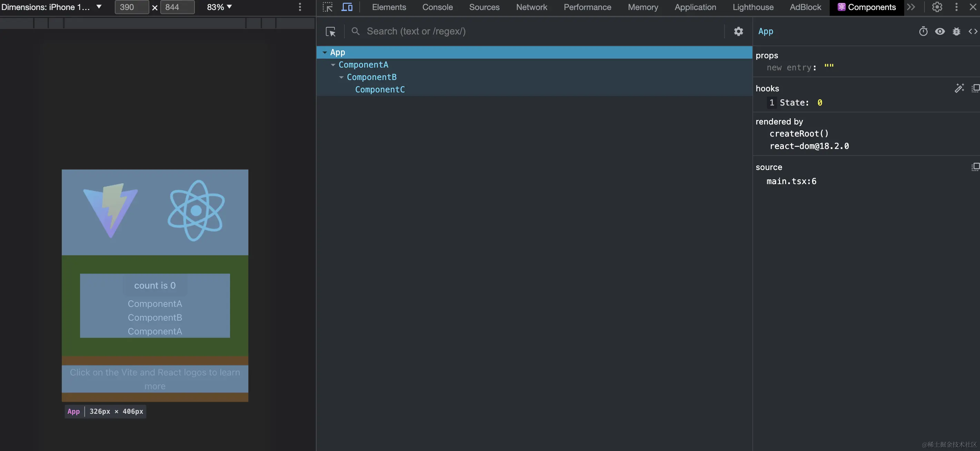Click the 'count is 0' button
The image size is (980, 451).
(x=155, y=285)
